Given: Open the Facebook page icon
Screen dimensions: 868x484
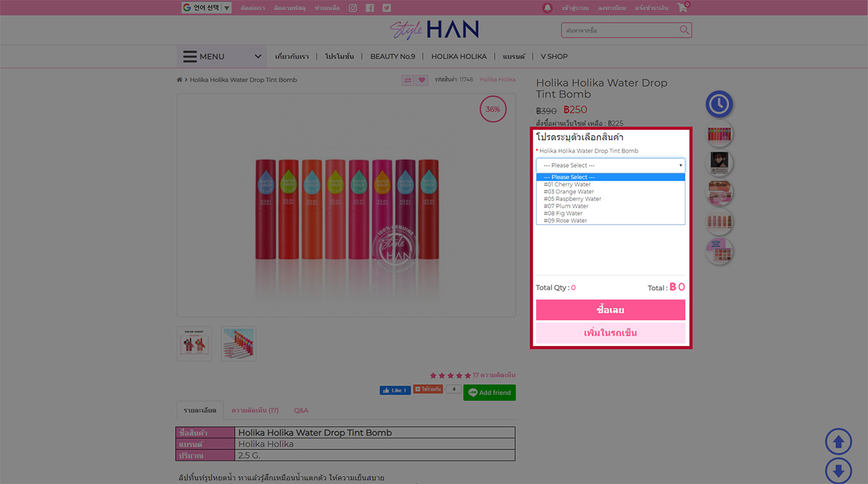Looking at the screenshot, I should (x=370, y=8).
